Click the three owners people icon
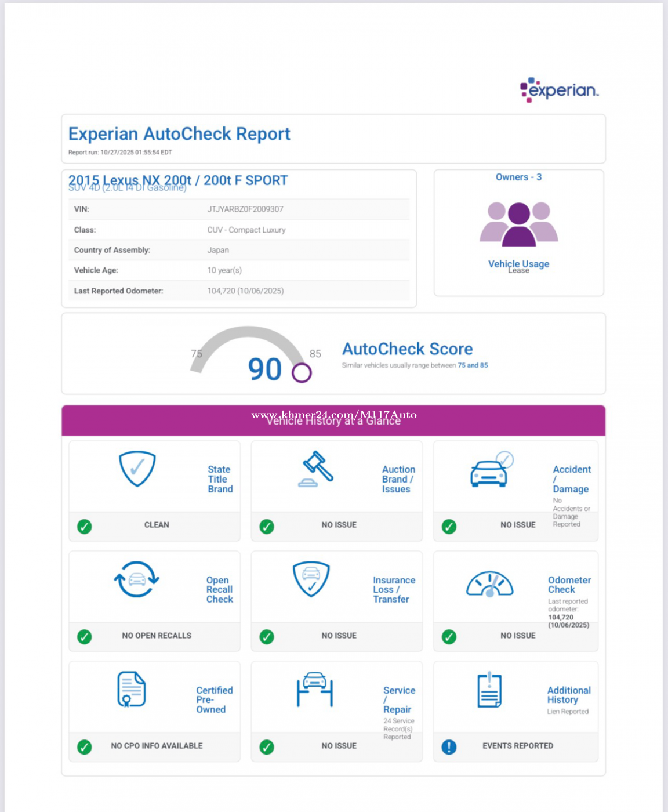 pyautogui.click(x=518, y=224)
